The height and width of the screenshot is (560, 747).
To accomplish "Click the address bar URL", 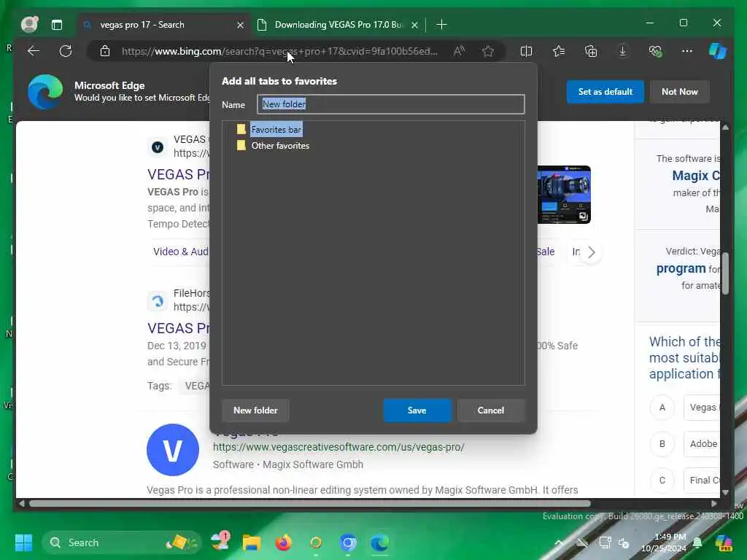I will coord(279,51).
